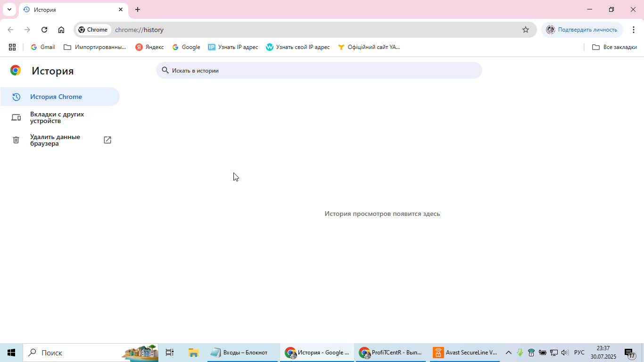Switch to Входы – Блокнот window
The width and height of the screenshot is (644, 362).
[x=243, y=353]
